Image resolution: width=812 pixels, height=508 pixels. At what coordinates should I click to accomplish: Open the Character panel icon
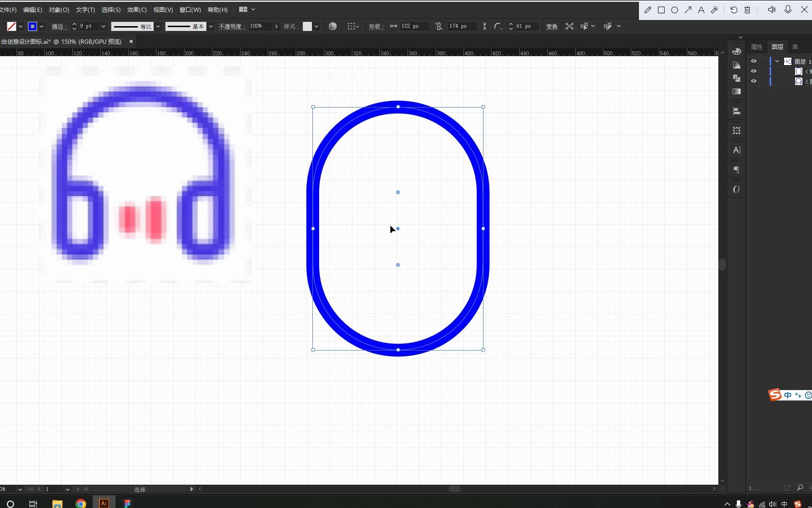coord(736,150)
